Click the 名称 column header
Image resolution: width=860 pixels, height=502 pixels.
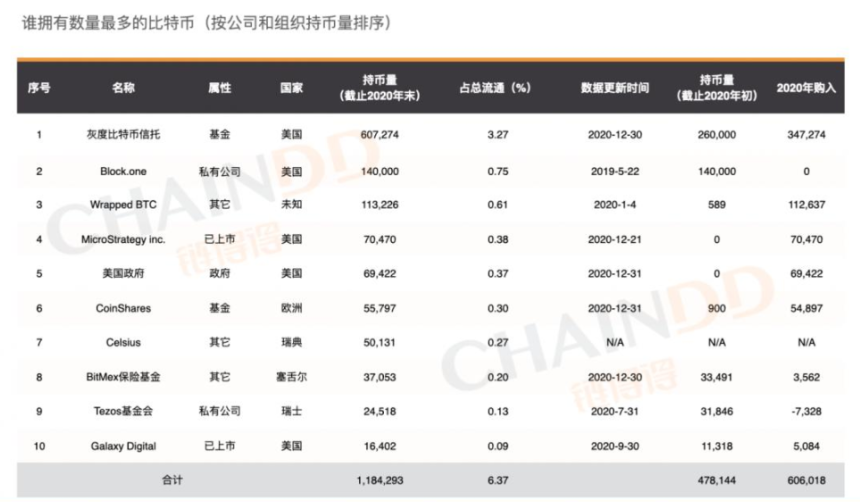click(124, 87)
